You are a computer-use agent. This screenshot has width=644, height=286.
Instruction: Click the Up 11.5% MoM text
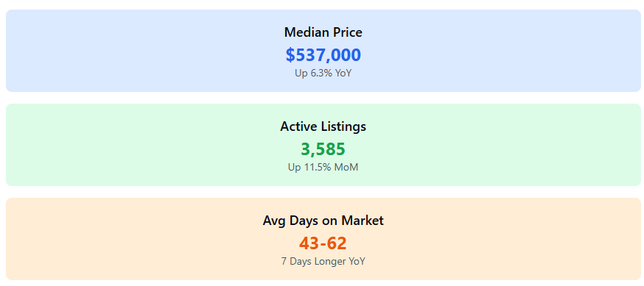(323, 167)
